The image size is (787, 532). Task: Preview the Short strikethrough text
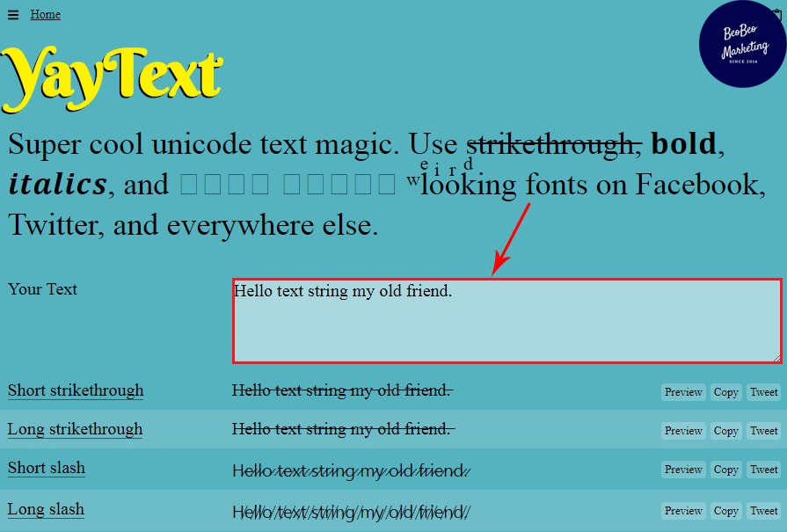pos(683,392)
